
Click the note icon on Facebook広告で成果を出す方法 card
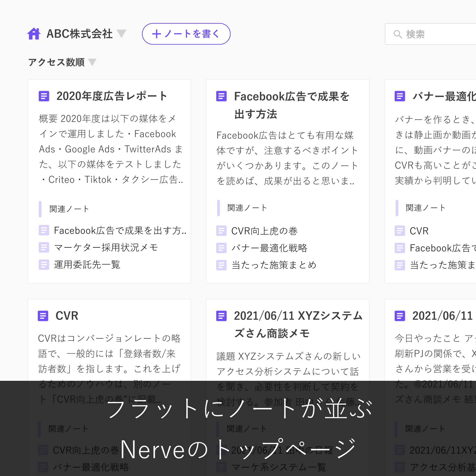tap(221, 96)
